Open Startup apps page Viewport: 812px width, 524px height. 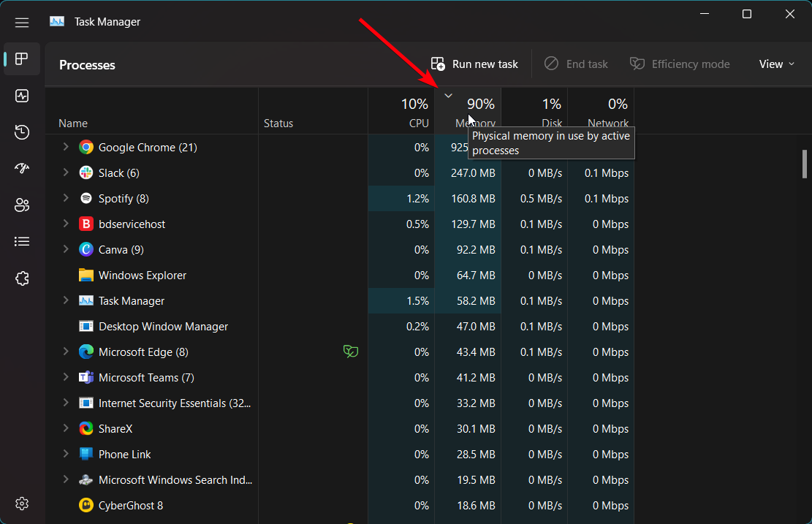pos(22,169)
